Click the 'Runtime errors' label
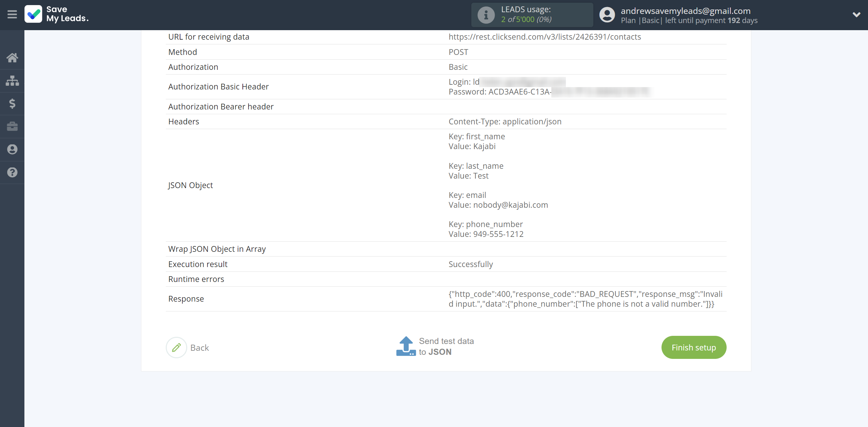 pyautogui.click(x=196, y=279)
